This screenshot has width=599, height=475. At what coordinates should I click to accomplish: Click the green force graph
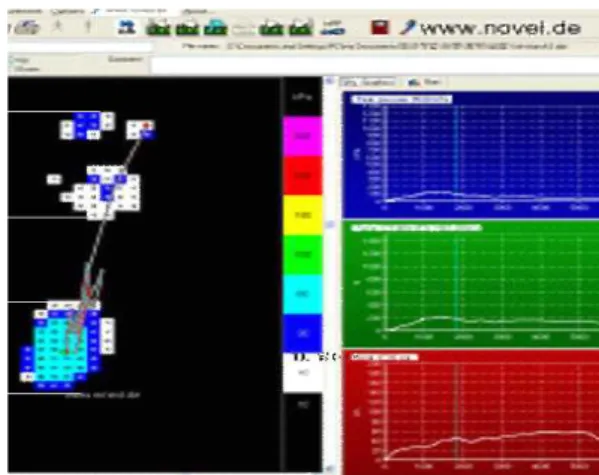tap(471, 284)
